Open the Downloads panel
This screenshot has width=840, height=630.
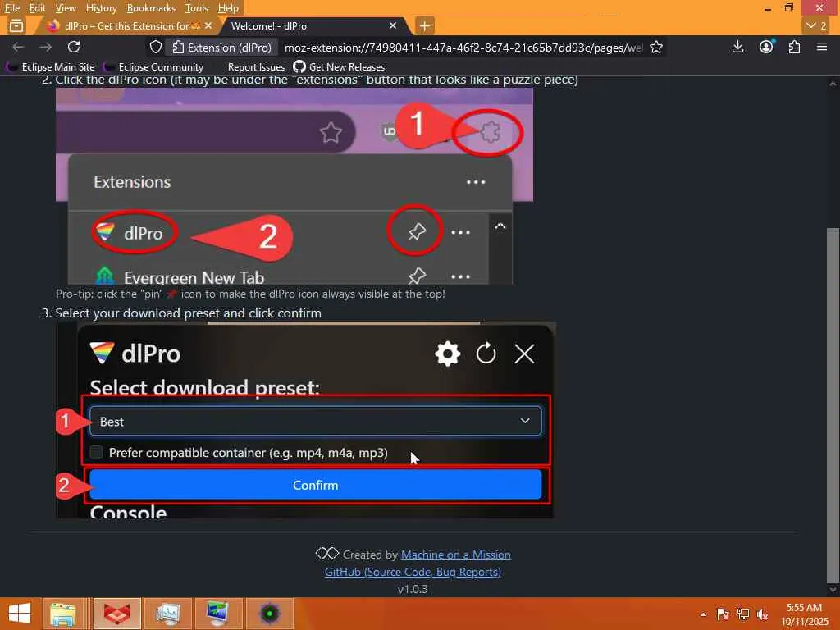click(x=737, y=47)
